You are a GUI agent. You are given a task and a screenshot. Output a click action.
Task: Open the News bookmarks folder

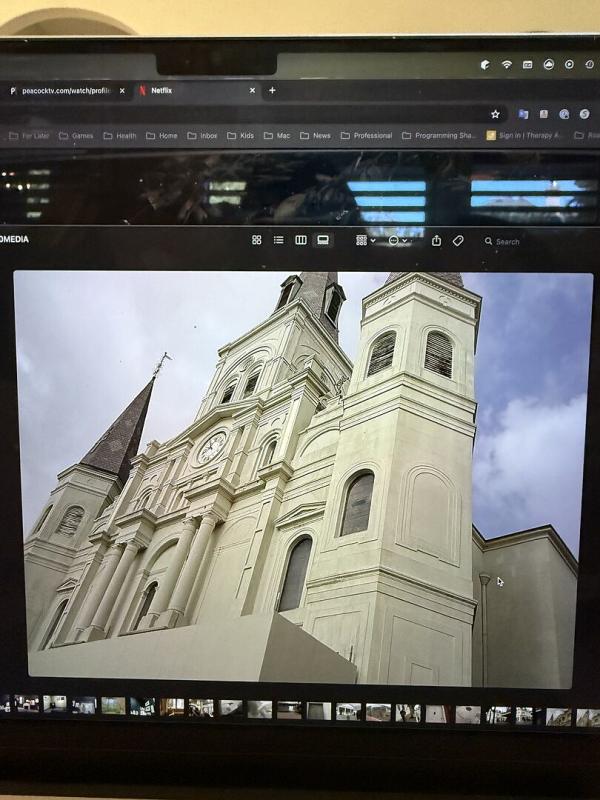(x=315, y=135)
